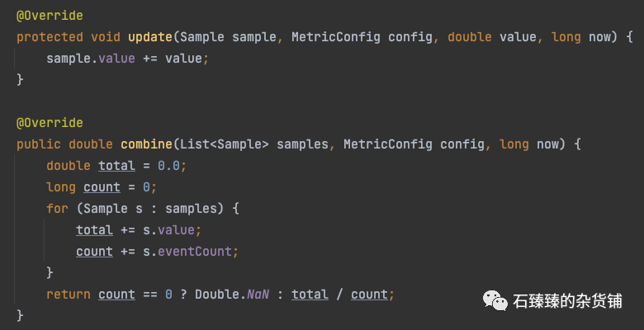Click List<Sample> parameter type in combine

pyautogui.click(x=225, y=144)
